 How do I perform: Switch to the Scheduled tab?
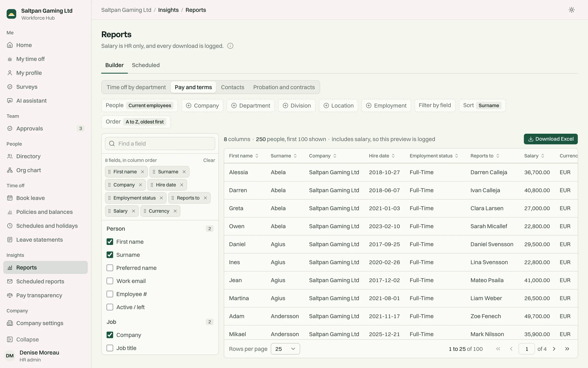pyautogui.click(x=146, y=65)
